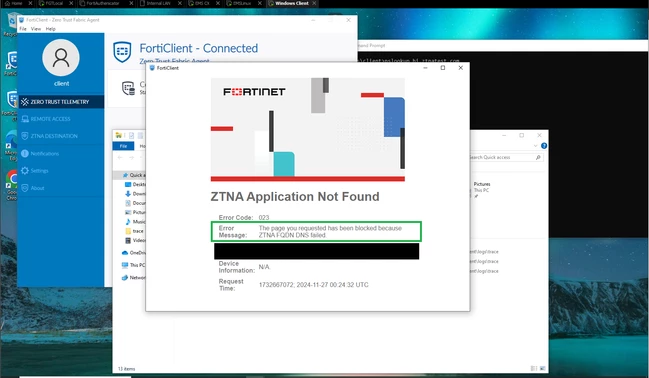Image resolution: width=649 pixels, height=378 pixels.
Task: Close the Windows Client VM tab
Action: coord(314,3)
